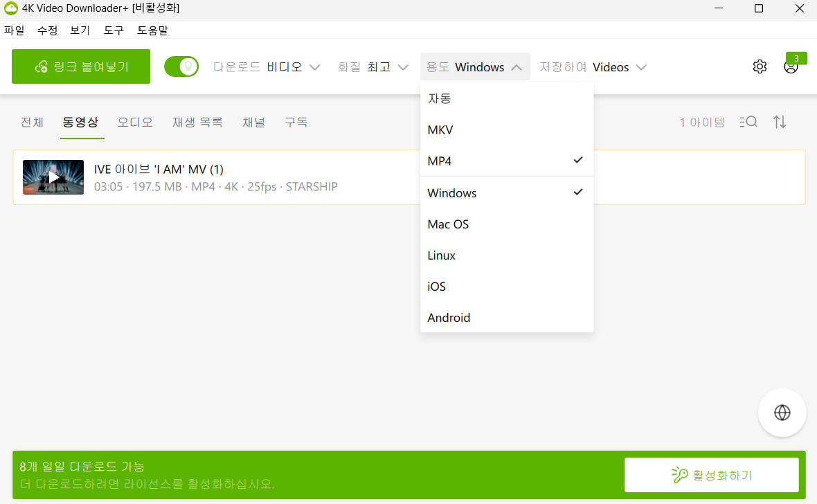Toggle the smart mode switch

click(x=181, y=66)
